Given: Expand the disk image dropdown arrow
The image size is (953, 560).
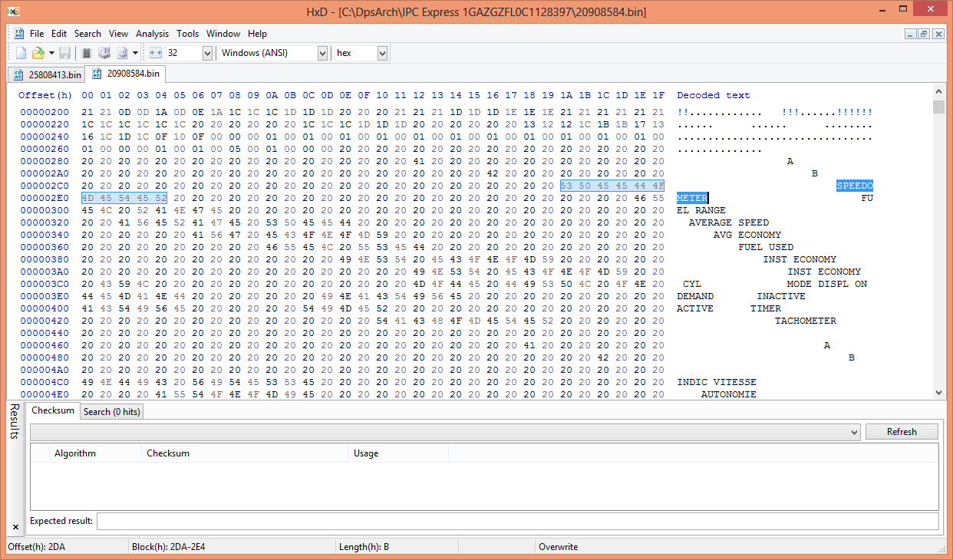Looking at the screenshot, I should 135,53.
